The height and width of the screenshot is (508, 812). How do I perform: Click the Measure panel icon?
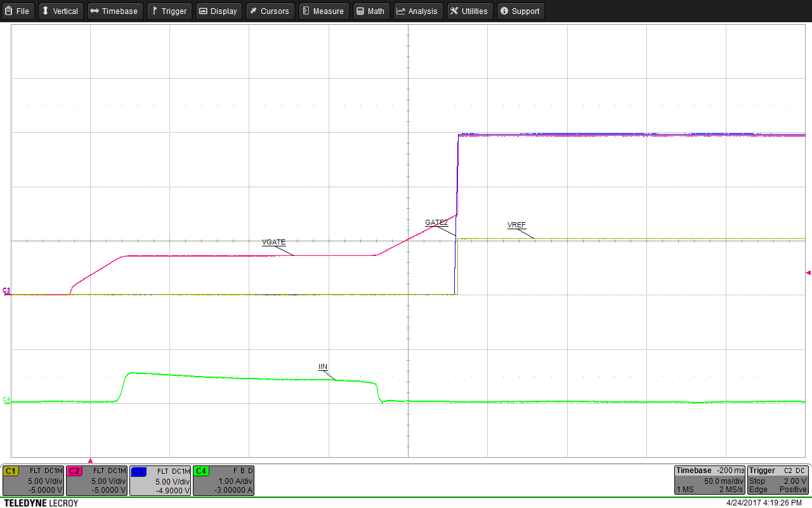pos(324,11)
